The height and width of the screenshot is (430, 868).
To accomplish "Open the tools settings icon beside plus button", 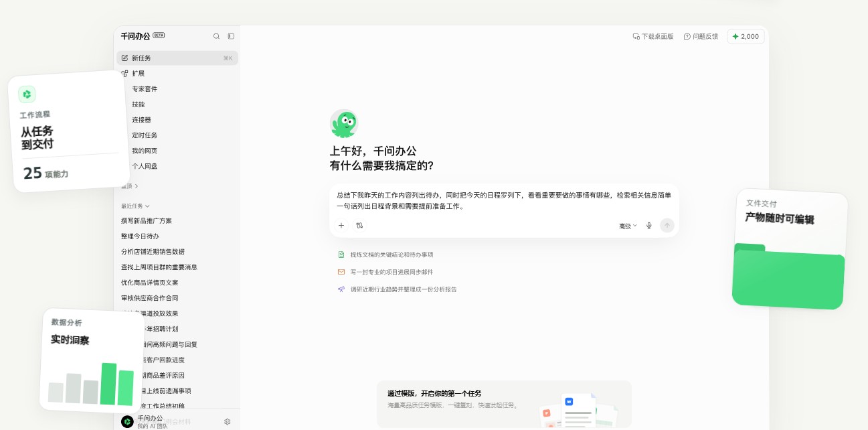I will coord(359,226).
